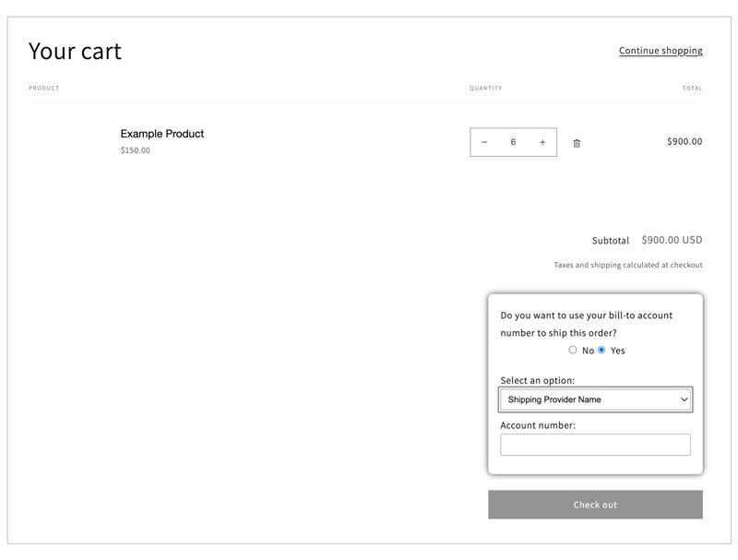Click the Select an option label

(538, 380)
